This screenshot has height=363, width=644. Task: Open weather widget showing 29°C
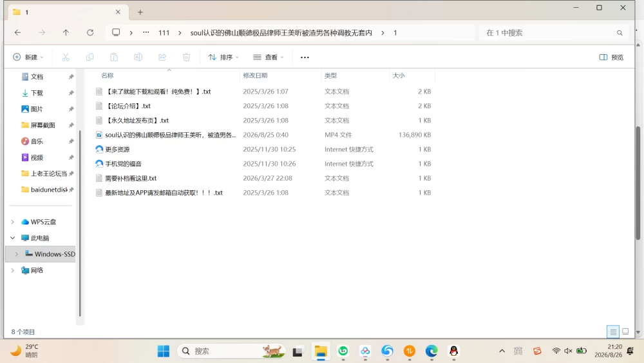[26, 351]
